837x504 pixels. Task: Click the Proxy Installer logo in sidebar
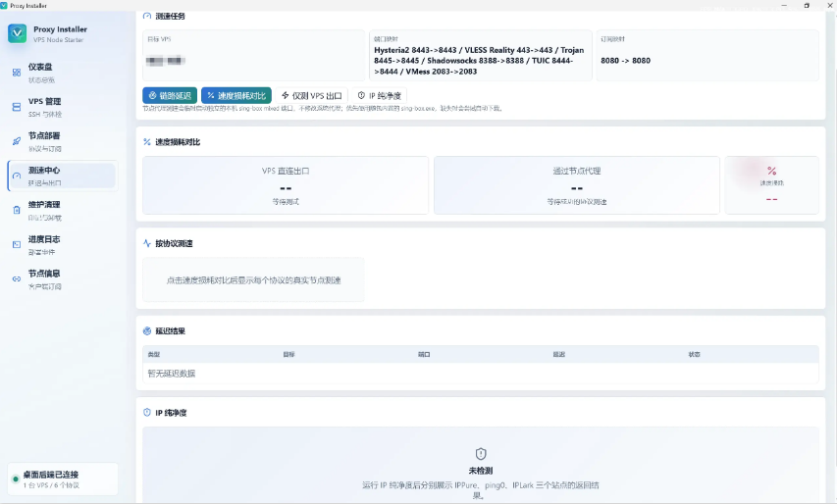[17, 33]
